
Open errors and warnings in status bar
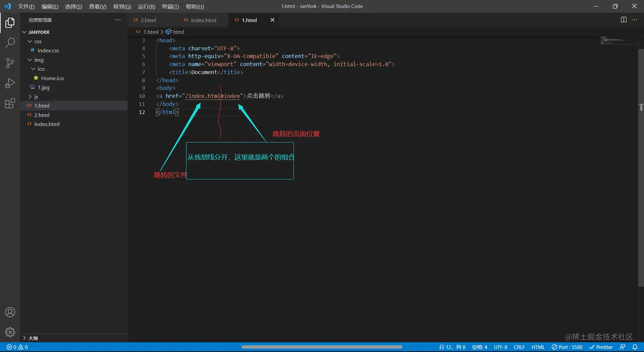17,347
